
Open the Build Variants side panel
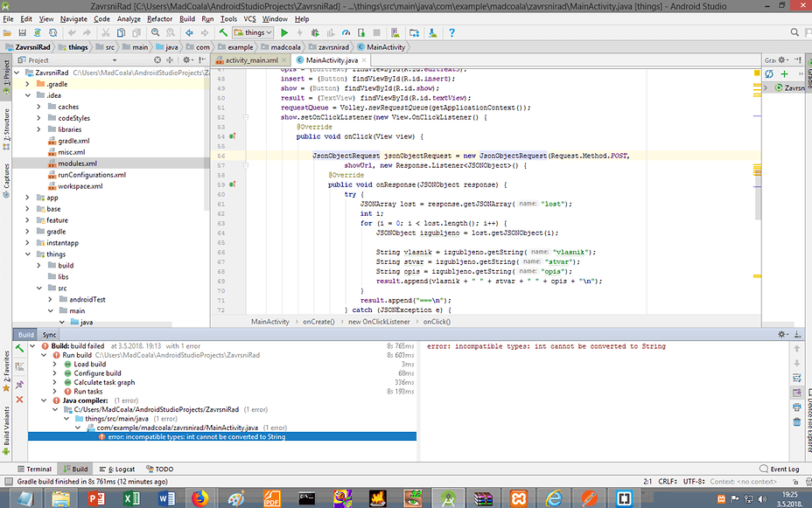(x=6, y=431)
